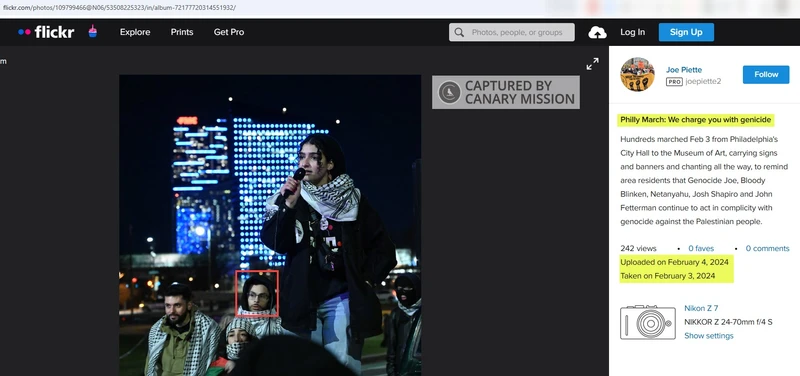Viewport: 800px width, 376px height.
Task: Open the Flickr home logo
Action: click(x=46, y=32)
